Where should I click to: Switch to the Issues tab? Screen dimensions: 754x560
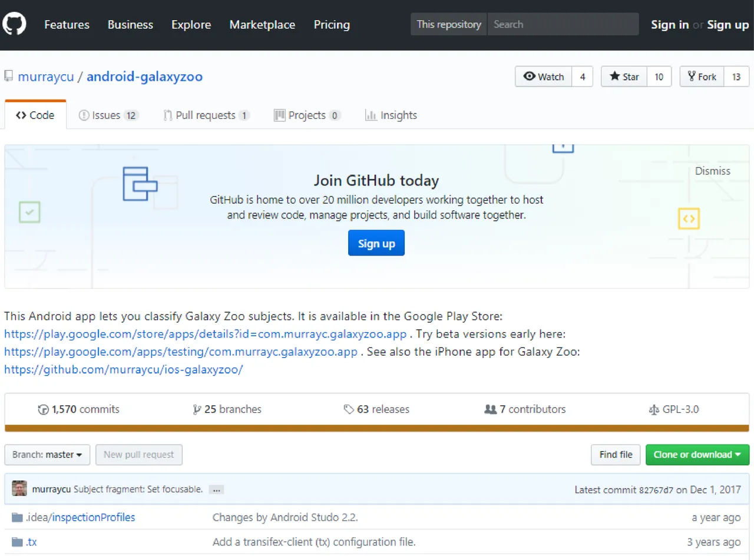[108, 115]
